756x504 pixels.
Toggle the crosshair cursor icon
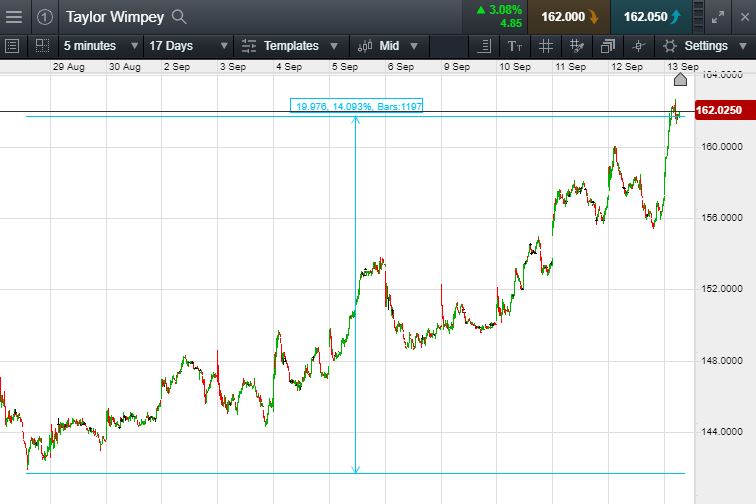(x=638, y=46)
